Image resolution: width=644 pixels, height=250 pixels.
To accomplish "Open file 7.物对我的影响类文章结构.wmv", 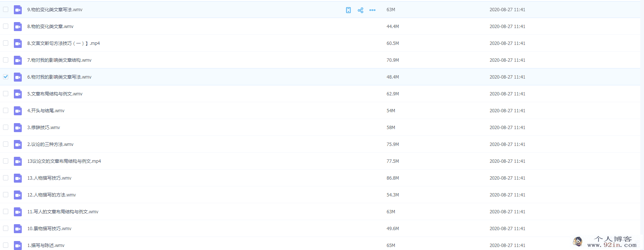I will 59,60.
